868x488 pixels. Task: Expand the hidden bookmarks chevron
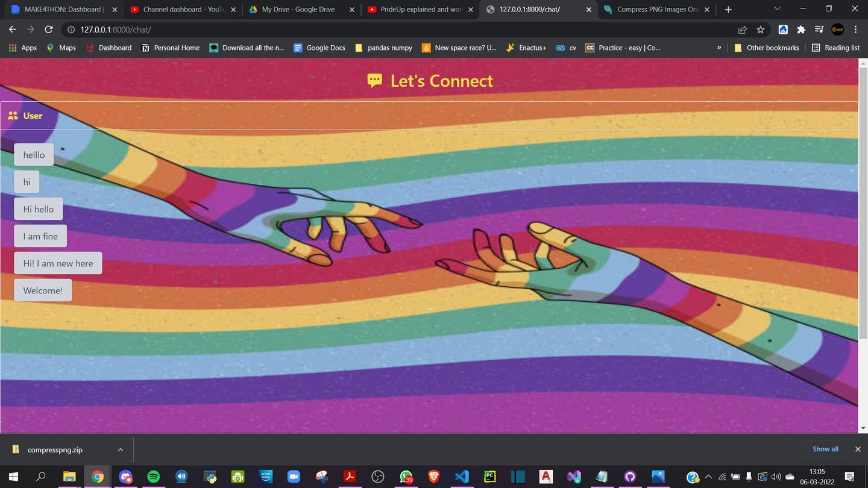(719, 48)
